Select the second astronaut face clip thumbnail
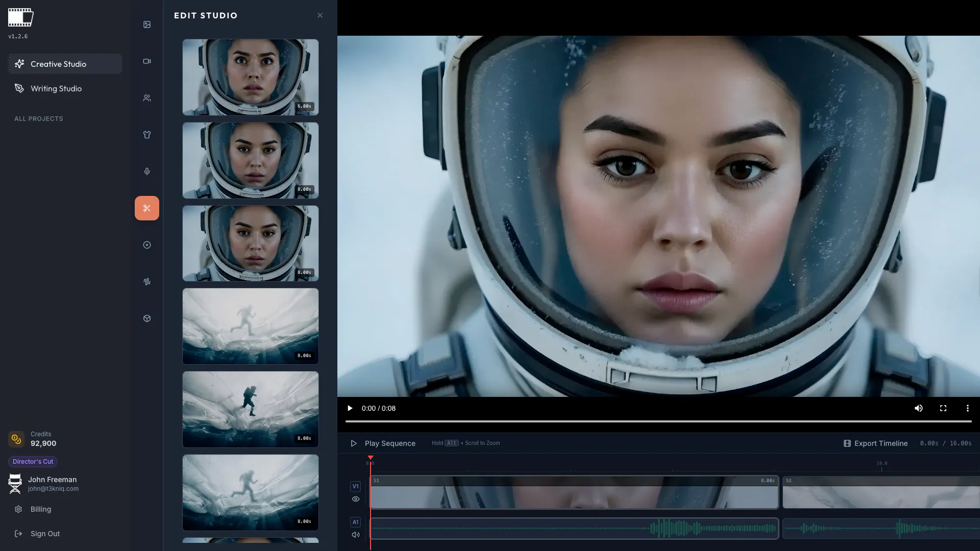The height and width of the screenshot is (551, 980). (x=251, y=160)
